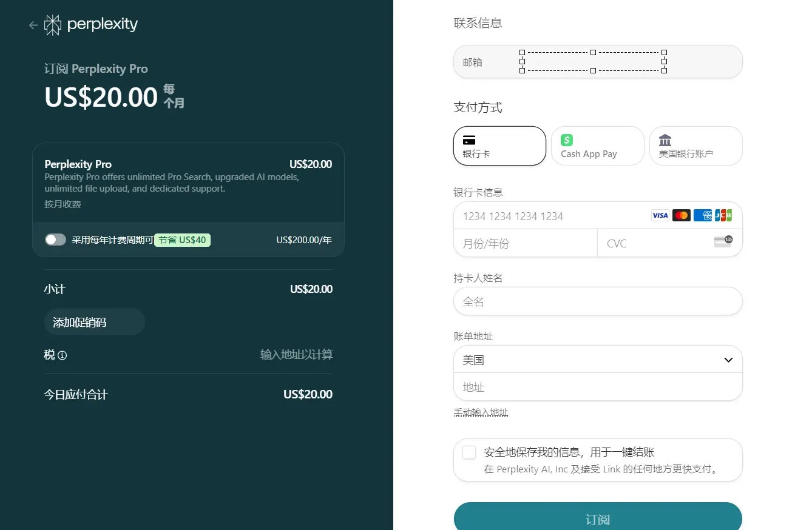Click the card number entry field
Image resolution: width=812 pixels, height=530 pixels.
(546, 216)
